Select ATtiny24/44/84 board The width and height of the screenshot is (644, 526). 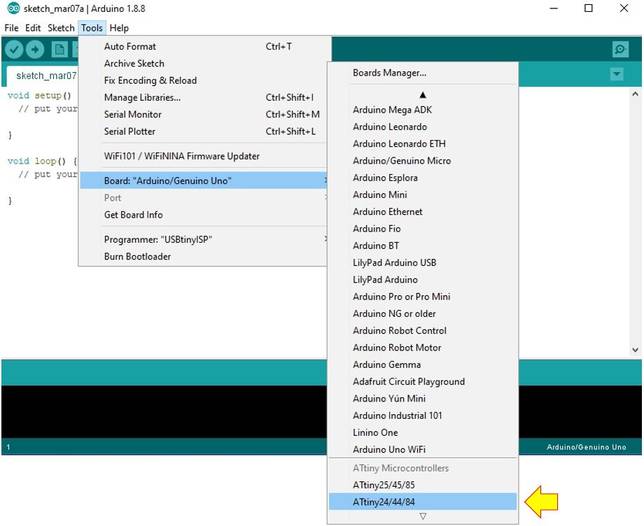coord(423,502)
